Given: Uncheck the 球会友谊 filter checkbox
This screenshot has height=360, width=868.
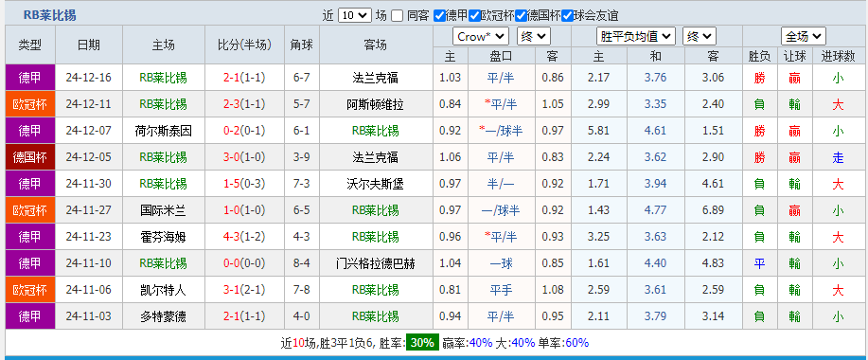Looking at the screenshot, I should pos(567,15).
